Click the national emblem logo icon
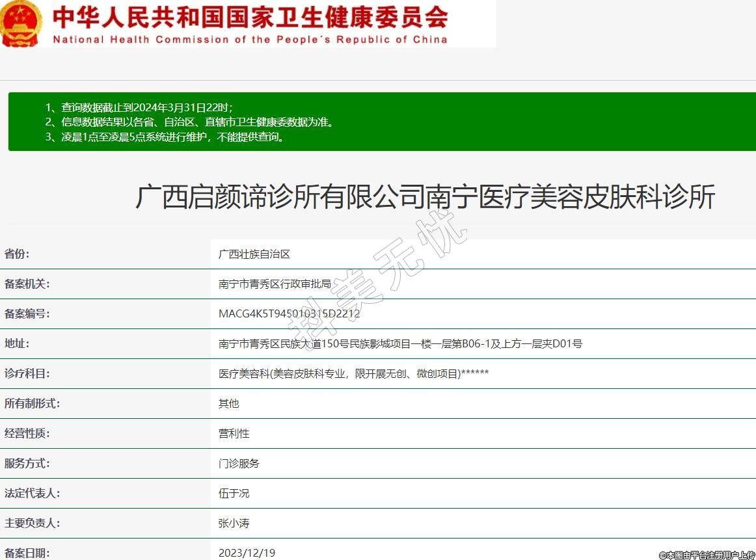This screenshot has height=560, width=756. tap(21, 23)
